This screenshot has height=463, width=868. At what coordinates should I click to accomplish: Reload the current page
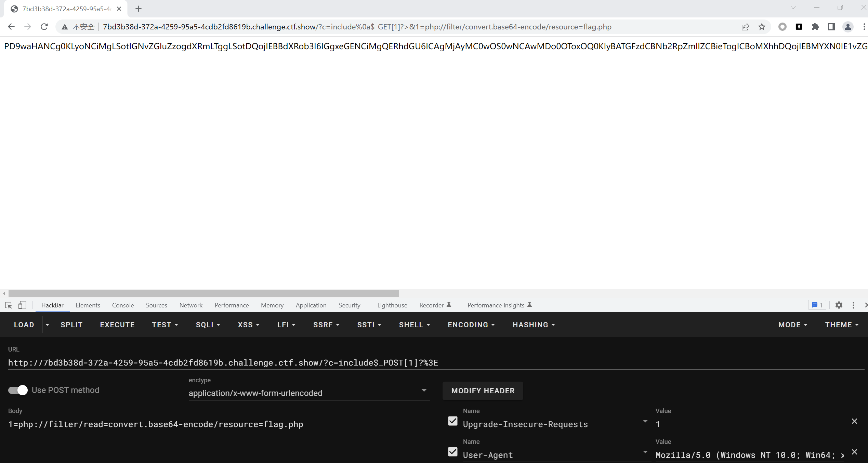[x=44, y=27]
